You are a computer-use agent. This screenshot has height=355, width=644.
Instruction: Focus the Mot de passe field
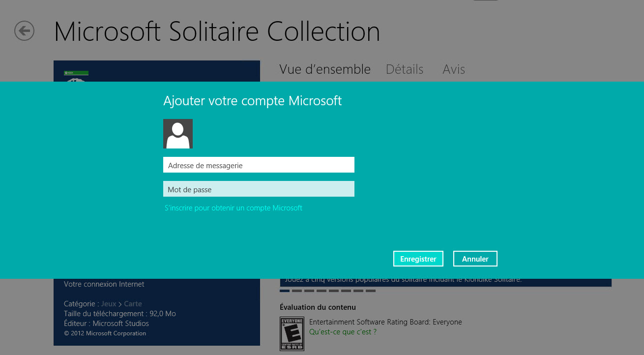click(259, 189)
